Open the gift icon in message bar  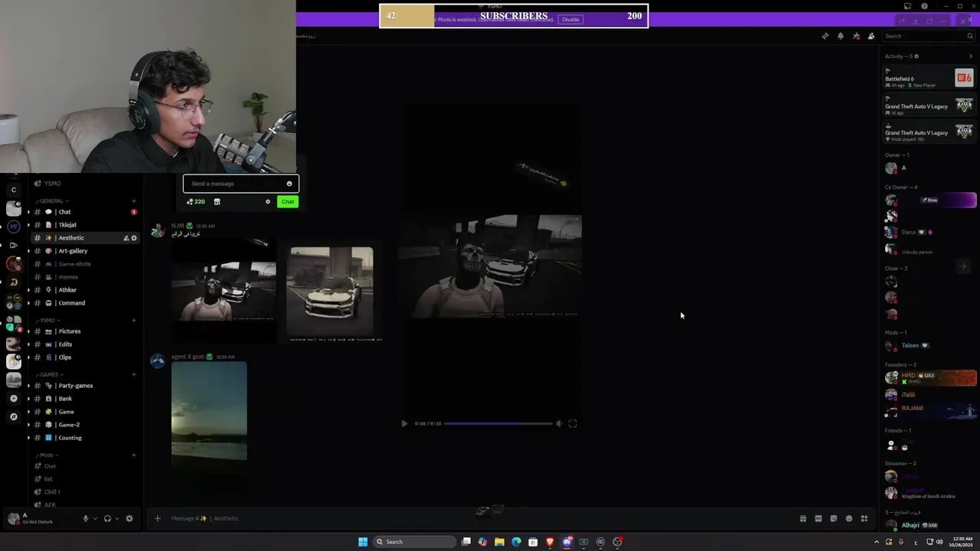pos(802,518)
